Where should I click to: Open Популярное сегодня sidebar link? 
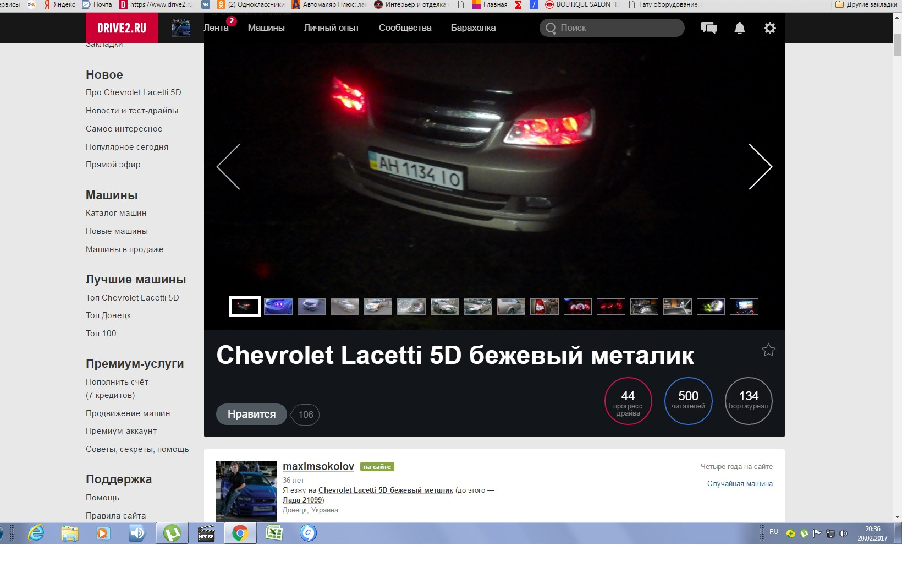click(127, 147)
